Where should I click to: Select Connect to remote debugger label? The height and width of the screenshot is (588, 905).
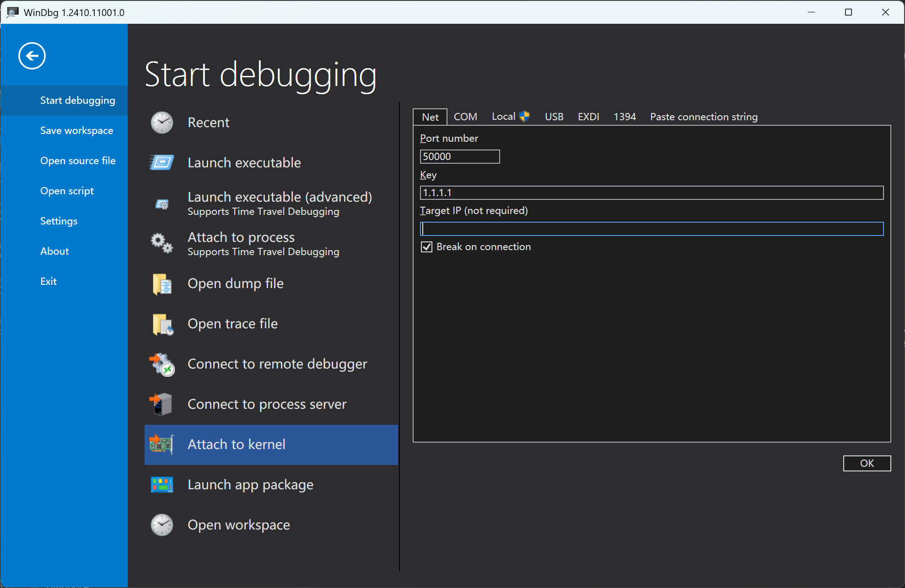[277, 364]
